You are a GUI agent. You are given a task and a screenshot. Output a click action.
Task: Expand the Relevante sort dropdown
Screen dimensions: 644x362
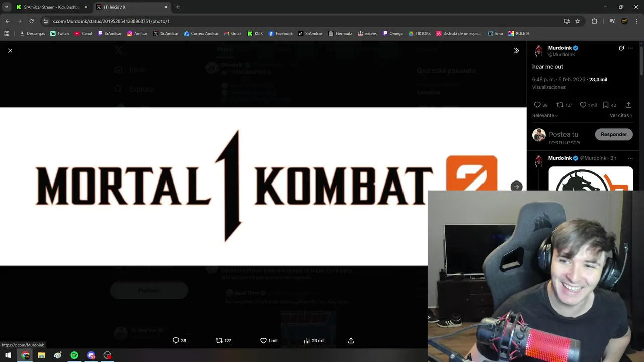coord(545,115)
